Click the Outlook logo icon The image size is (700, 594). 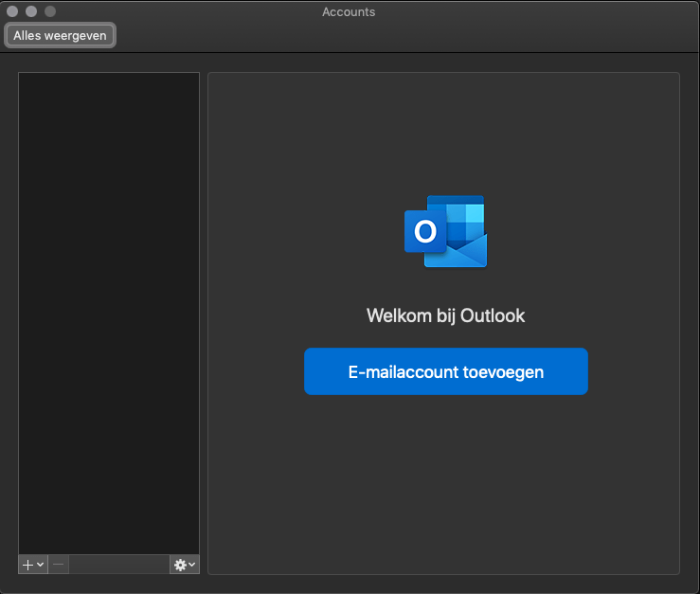pos(445,231)
